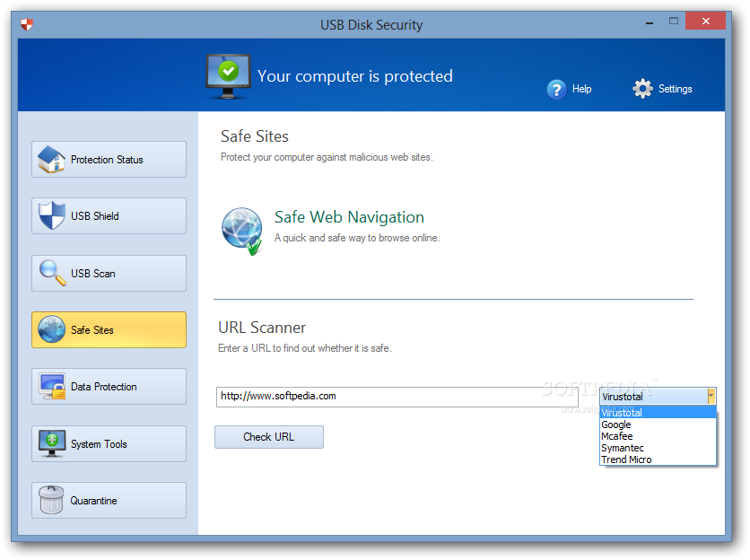Choose Google from the scanner list

pyautogui.click(x=658, y=424)
